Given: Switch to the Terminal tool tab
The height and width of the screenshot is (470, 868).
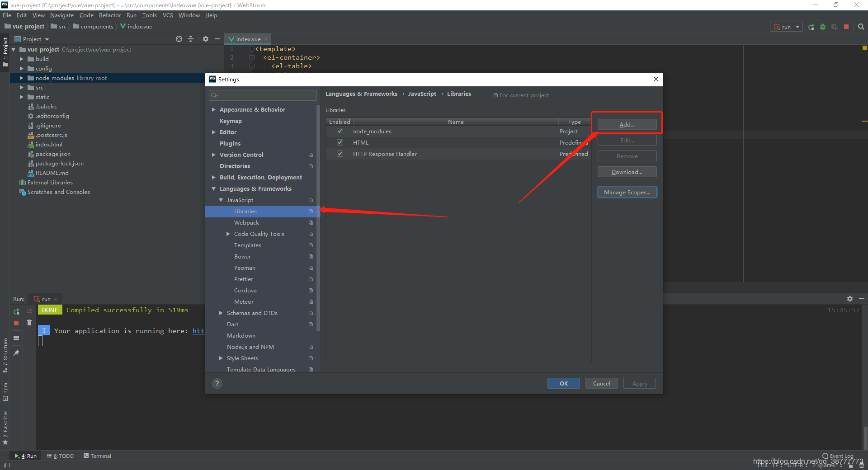Looking at the screenshot, I should pyautogui.click(x=97, y=456).
